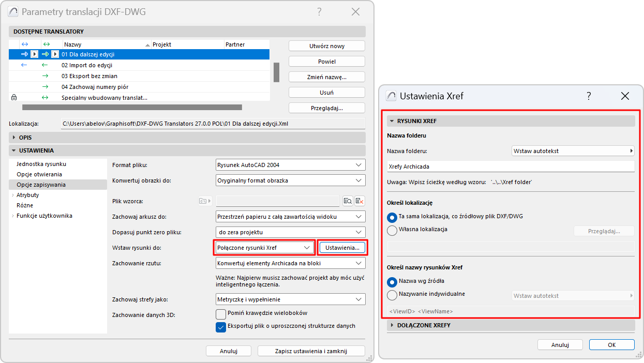Click the import direction column header icon
This screenshot has width=644, height=363.
[x=24, y=44]
